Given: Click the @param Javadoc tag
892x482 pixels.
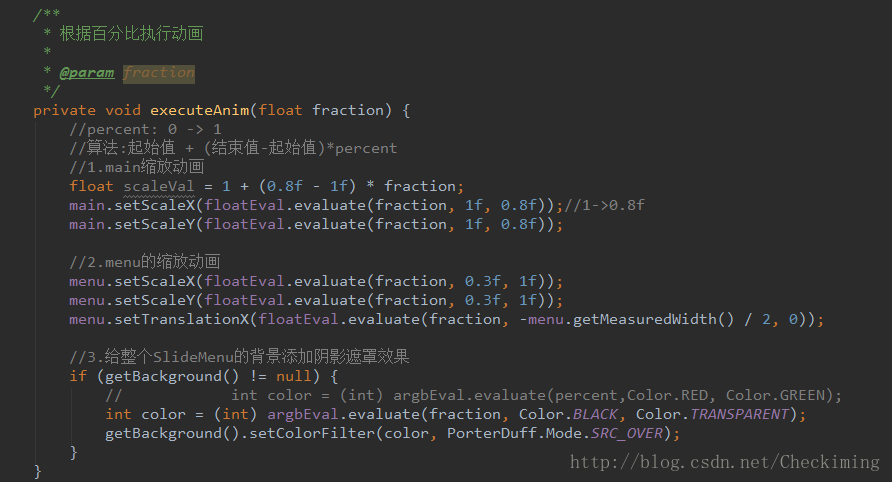Looking at the screenshot, I should pos(86,72).
